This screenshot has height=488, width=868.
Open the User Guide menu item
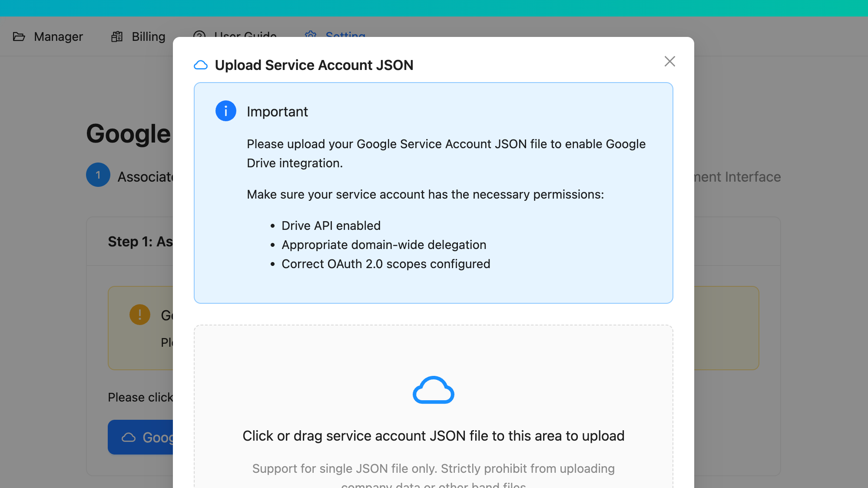245,34
